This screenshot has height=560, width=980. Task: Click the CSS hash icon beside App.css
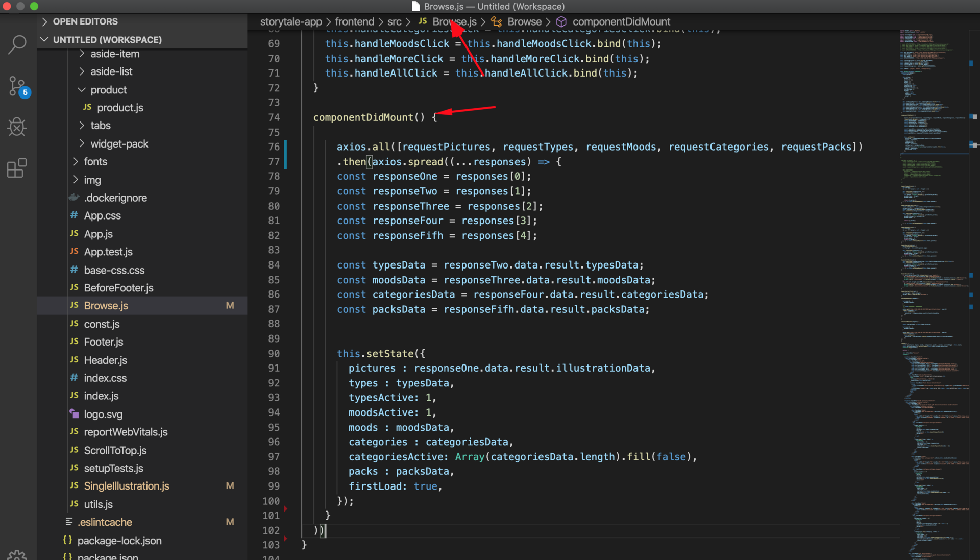(74, 215)
